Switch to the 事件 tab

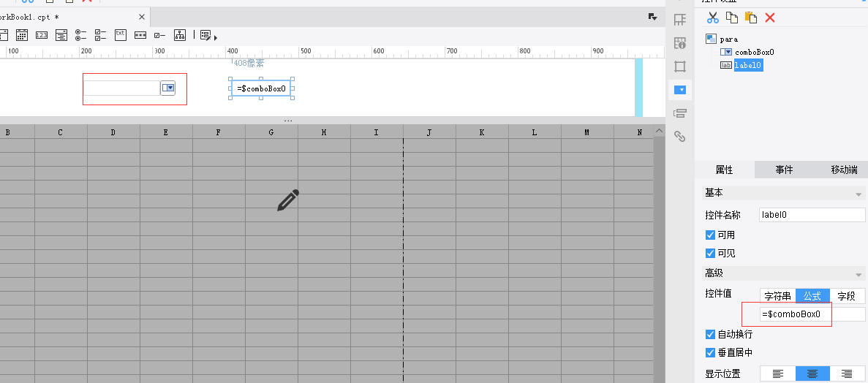[x=784, y=170]
